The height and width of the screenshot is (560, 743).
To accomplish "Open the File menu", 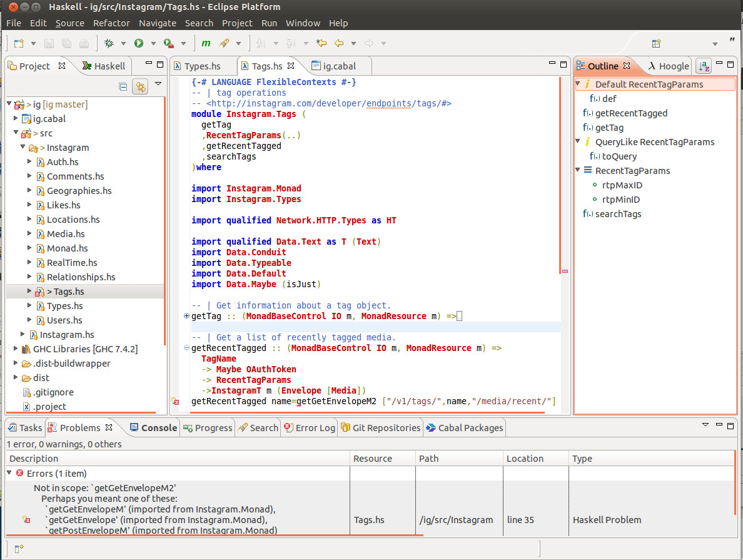I will click(13, 23).
